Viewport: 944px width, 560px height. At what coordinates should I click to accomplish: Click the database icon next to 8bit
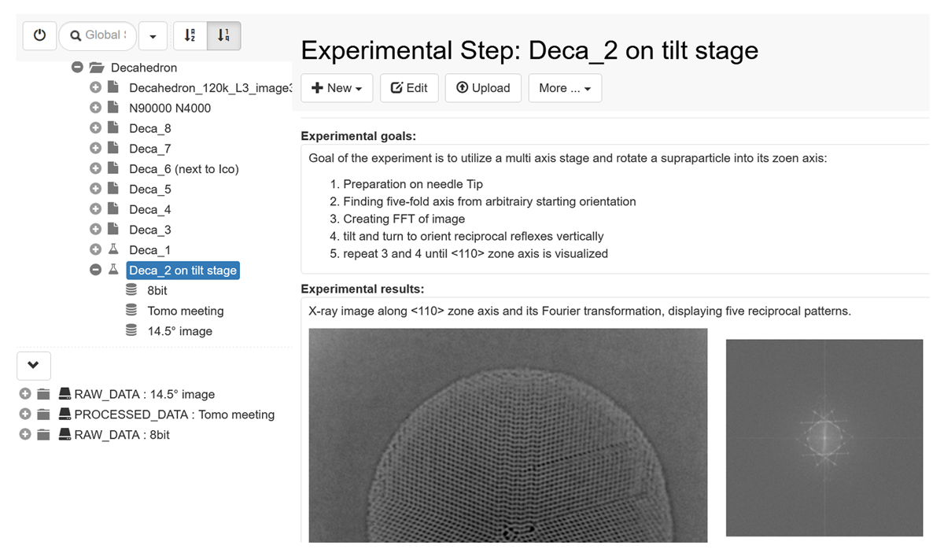coord(131,290)
